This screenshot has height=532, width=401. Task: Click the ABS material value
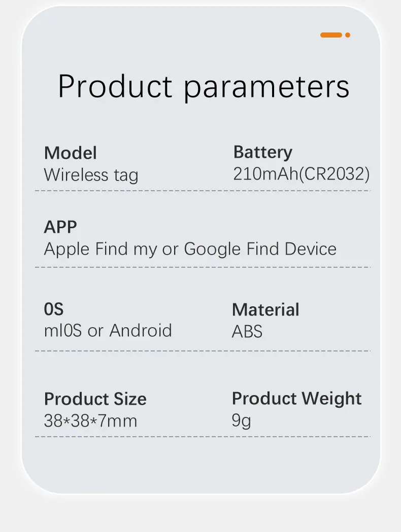[x=247, y=332]
